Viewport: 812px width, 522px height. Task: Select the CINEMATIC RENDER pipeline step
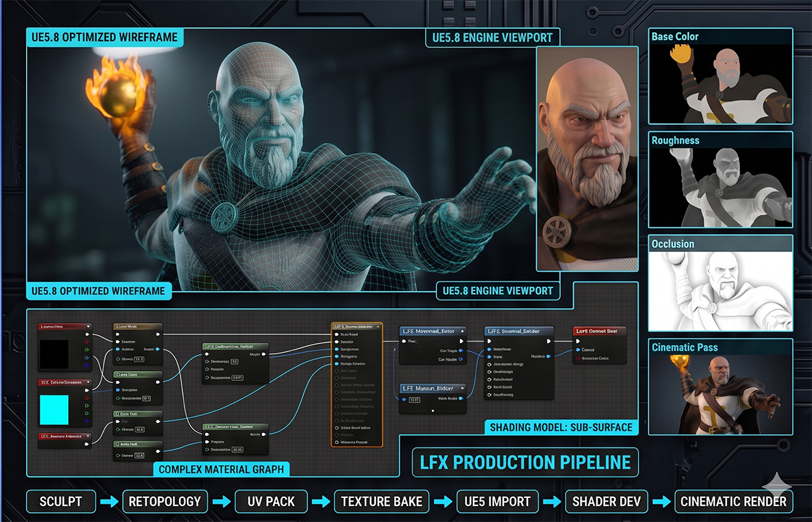point(733,501)
